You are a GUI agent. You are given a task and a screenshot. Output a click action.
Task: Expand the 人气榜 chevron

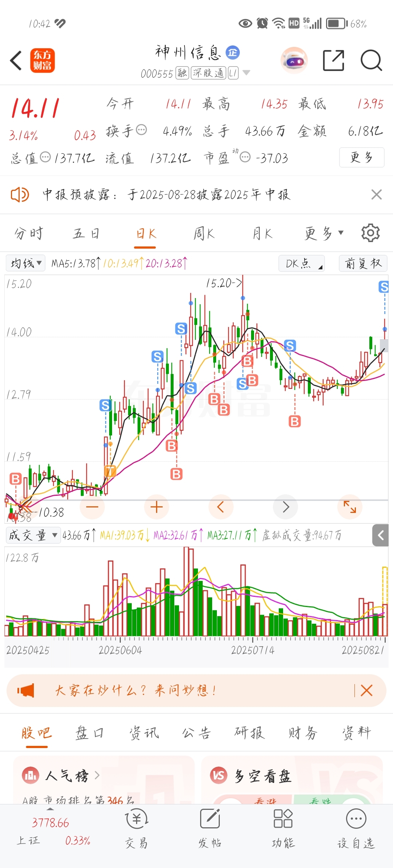(x=97, y=775)
